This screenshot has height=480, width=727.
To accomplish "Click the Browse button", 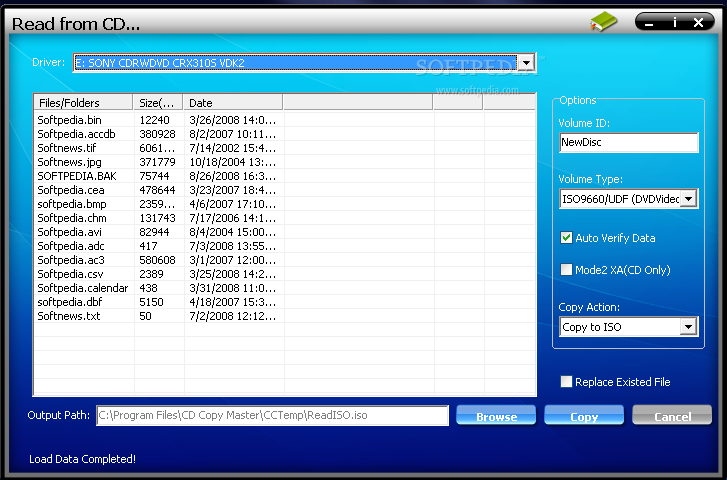I will pyautogui.click(x=496, y=416).
